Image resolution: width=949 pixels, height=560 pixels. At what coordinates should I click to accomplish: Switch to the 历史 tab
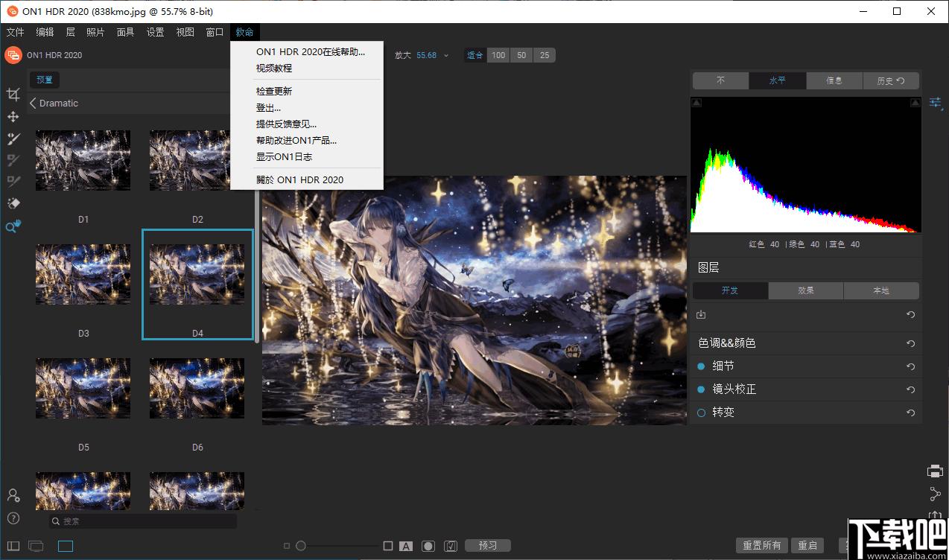coord(891,80)
